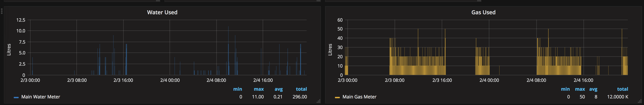Click the 40 label on Gas Used y-axis
The width and height of the screenshot is (644, 105).
[340, 38]
